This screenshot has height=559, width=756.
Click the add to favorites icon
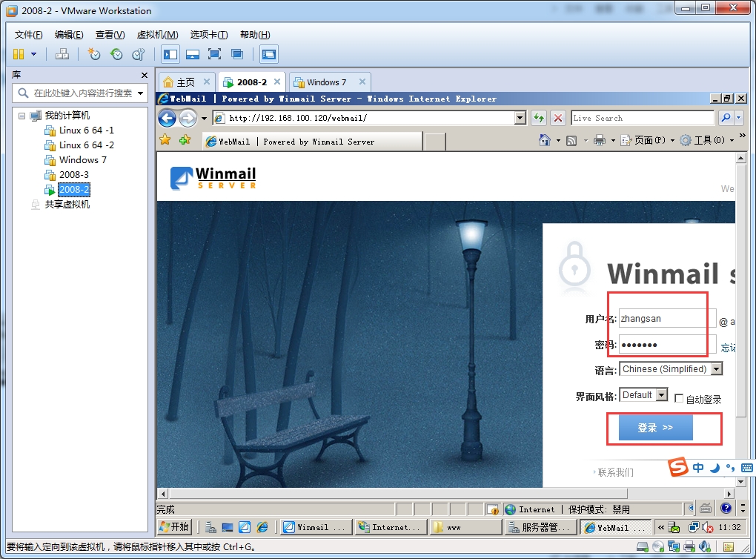(185, 140)
